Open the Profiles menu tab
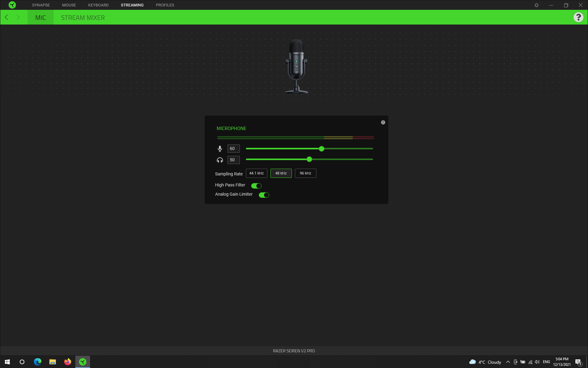Viewport: 588px width, 368px height. click(x=165, y=5)
